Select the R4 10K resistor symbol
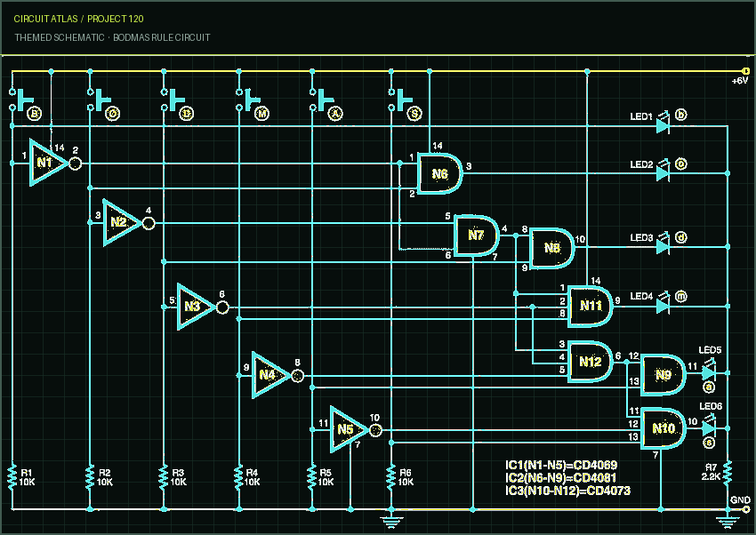756x535 pixels. click(x=238, y=476)
